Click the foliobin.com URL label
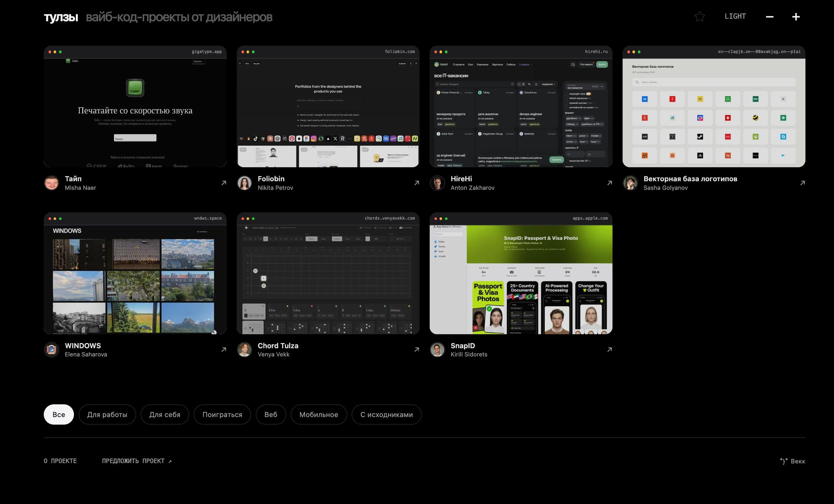Screen dimensions: 834x504 (x=400, y=52)
